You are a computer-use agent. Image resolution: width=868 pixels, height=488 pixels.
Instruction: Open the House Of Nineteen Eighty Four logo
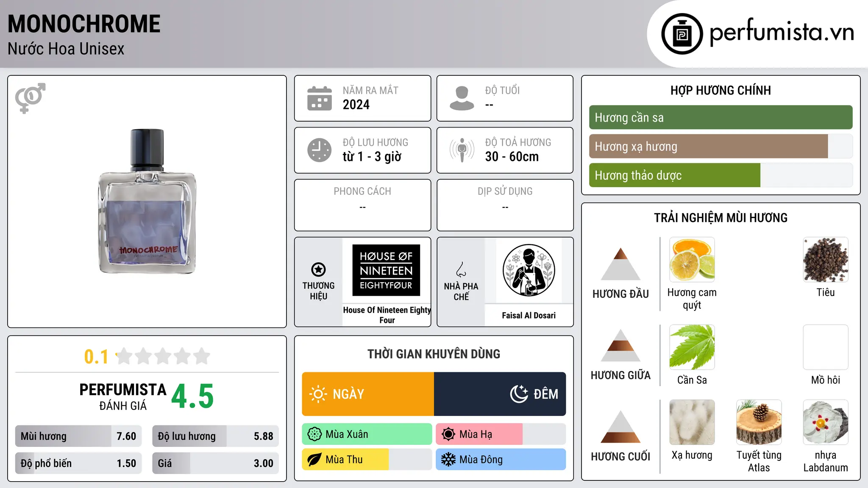386,270
